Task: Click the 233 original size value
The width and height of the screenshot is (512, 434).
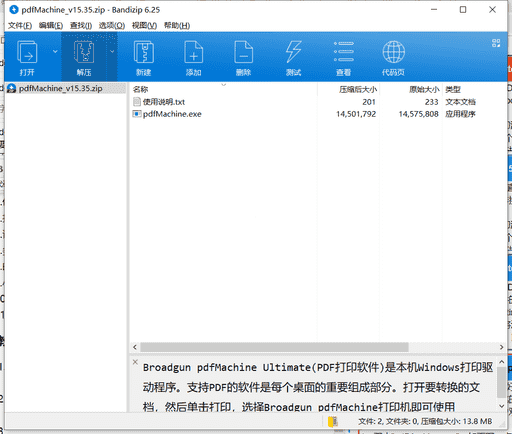Action: pyautogui.click(x=431, y=102)
